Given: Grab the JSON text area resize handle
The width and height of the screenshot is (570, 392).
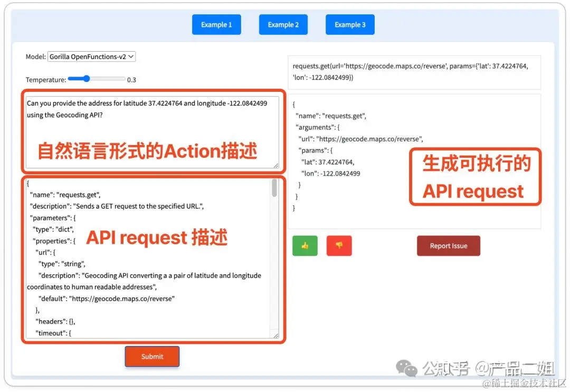Looking at the screenshot, I should click(276, 336).
